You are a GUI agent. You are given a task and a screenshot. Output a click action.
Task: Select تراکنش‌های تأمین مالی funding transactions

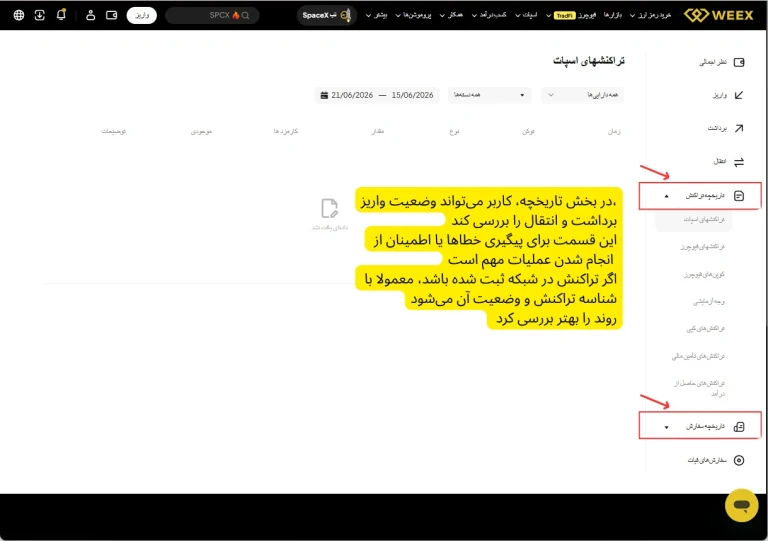698,356
